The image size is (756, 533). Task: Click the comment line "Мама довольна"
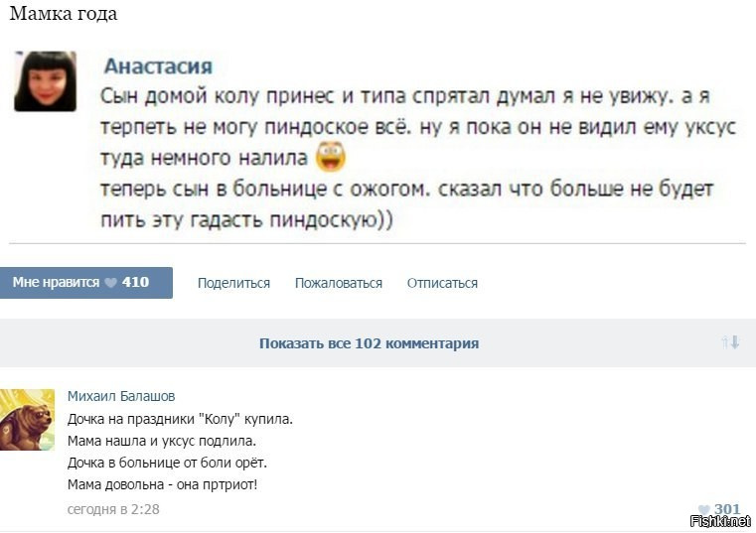163,484
